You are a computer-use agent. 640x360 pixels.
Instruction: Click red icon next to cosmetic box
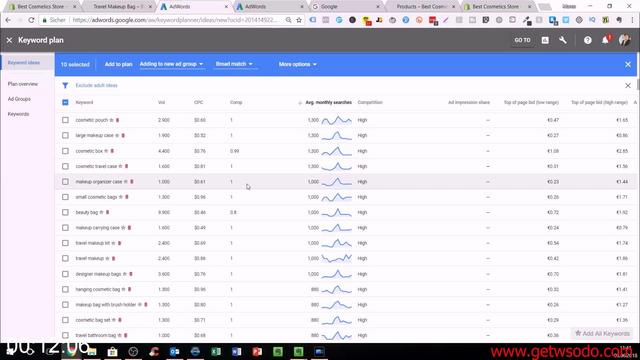point(112,151)
